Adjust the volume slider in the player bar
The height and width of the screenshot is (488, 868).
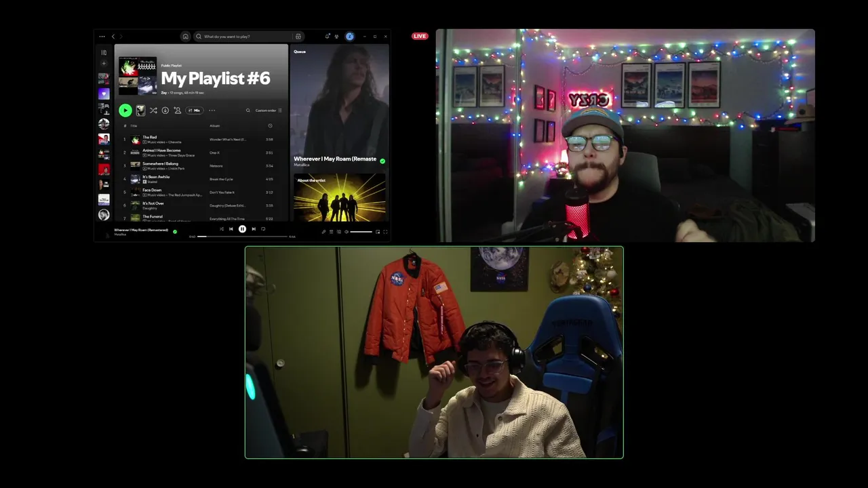(x=361, y=232)
